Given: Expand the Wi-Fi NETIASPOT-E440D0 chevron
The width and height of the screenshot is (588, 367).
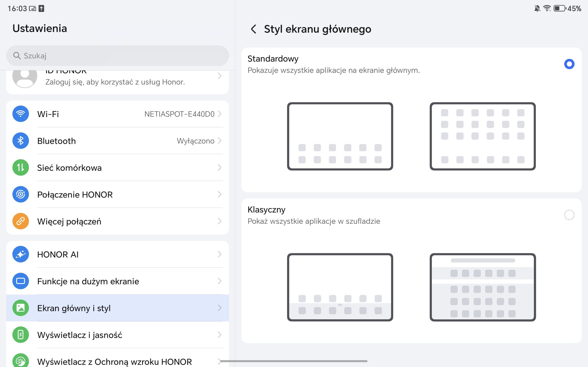Looking at the screenshot, I should 220,114.
